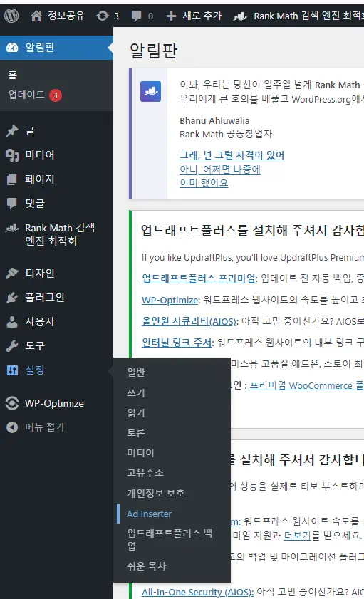Open 쉬운 목차 settings
364x599 pixels.
(146, 566)
